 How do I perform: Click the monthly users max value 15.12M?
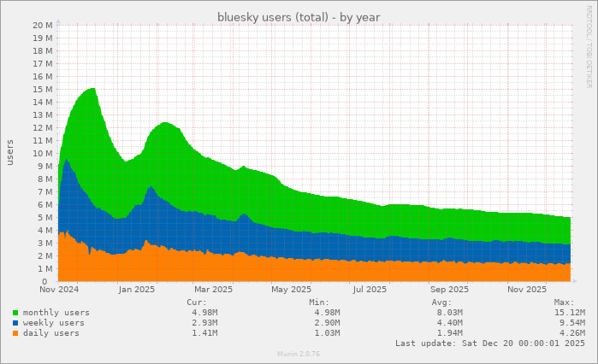tap(569, 313)
